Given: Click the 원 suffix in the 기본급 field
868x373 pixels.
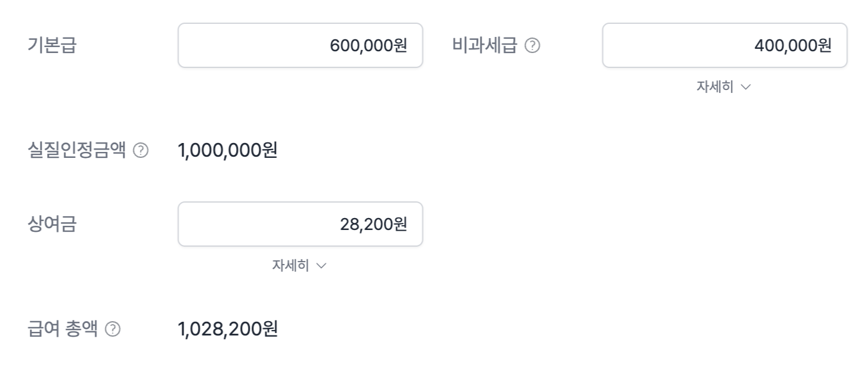Looking at the screenshot, I should click(x=400, y=46).
